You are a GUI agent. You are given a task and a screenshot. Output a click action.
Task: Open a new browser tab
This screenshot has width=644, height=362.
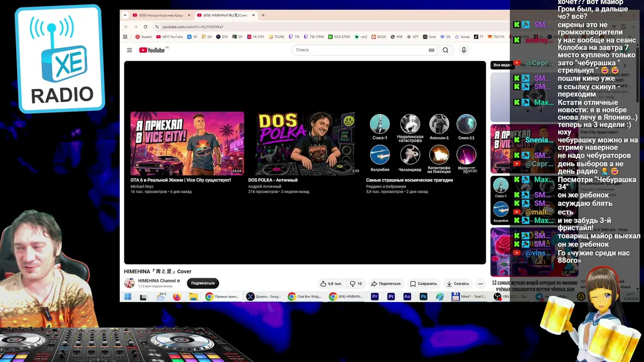263,16
